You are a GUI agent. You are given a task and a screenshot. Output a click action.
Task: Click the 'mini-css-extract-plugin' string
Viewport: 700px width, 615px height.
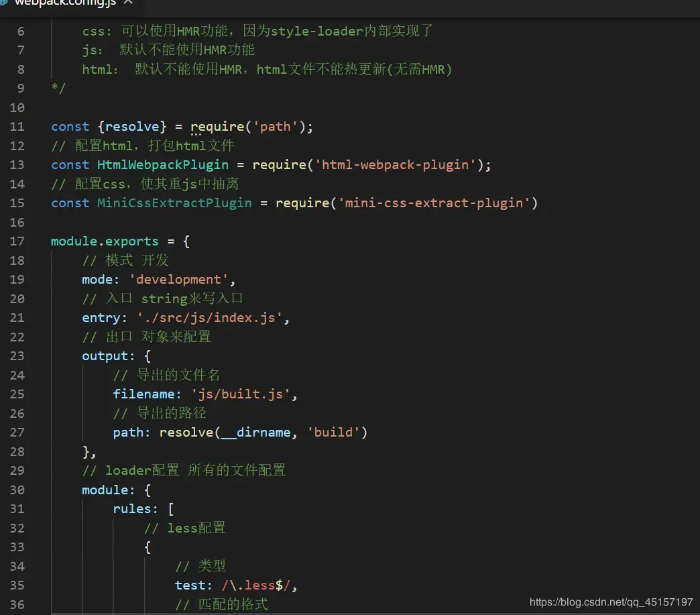click(x=434, y=203)
